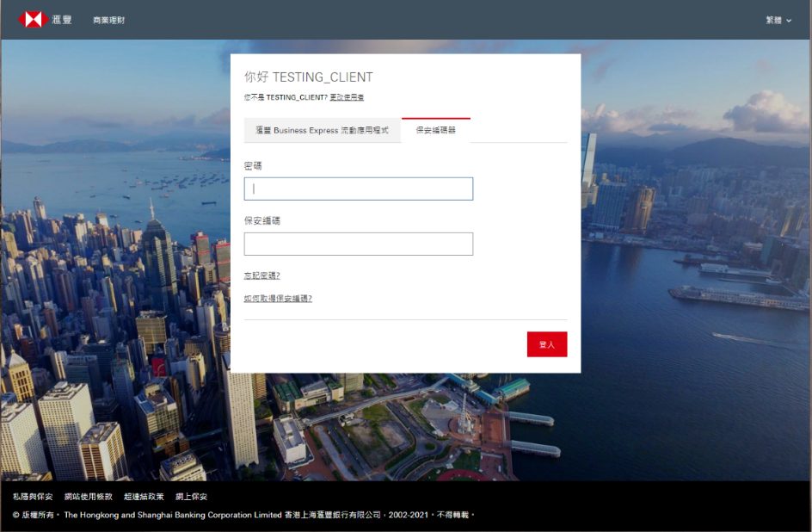
Task: Click the 滙豐 brand name text
Action: (x=62, y=20)
